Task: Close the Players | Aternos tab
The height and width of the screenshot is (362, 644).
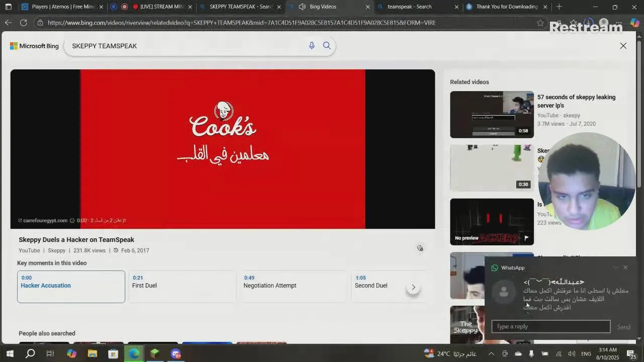Action: (x=101, y=7)
